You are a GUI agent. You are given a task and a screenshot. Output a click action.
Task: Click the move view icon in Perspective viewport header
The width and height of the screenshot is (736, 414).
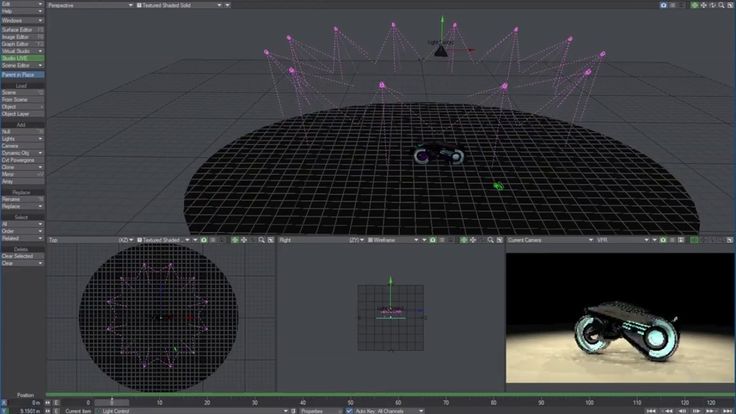coord(704,5)
